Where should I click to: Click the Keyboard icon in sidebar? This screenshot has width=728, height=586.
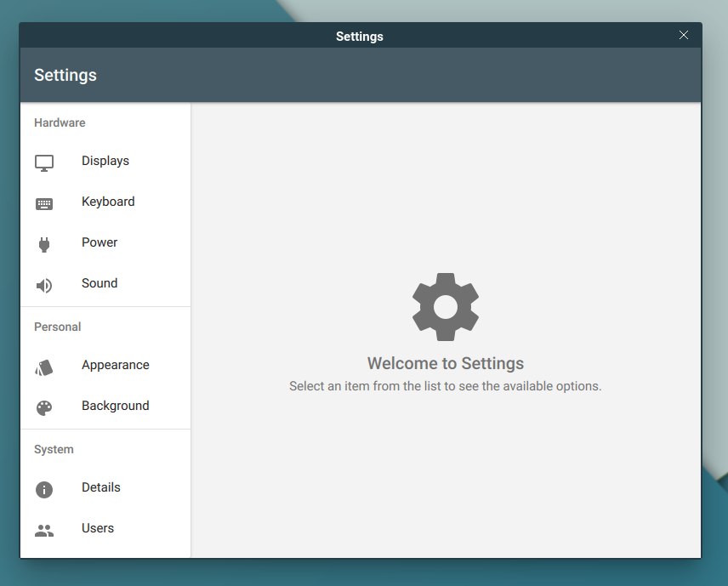coord(44,203)
